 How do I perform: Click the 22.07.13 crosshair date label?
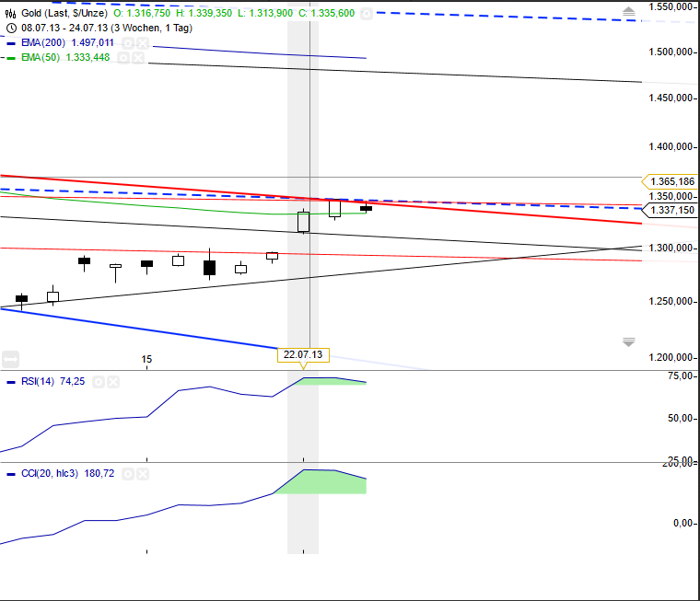click(303, 354)
